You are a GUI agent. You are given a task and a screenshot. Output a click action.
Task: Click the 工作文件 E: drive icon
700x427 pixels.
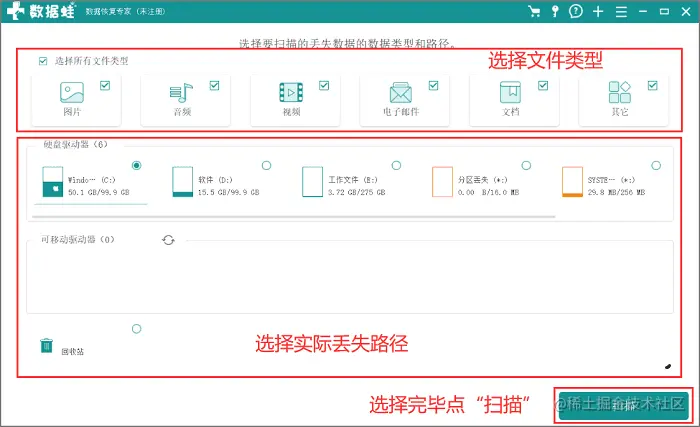click(312, 181)
